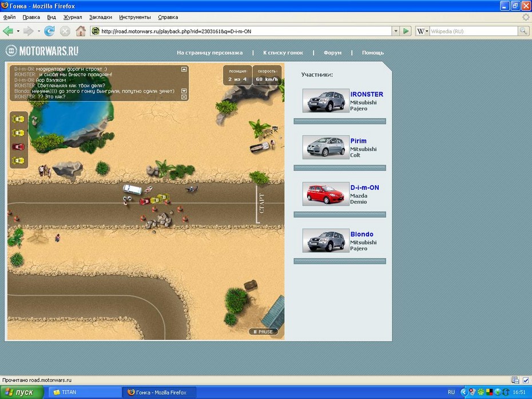Go back with the green Back arrow
The height and width of the screenshot is (399, 532).
tap(8, 31)
